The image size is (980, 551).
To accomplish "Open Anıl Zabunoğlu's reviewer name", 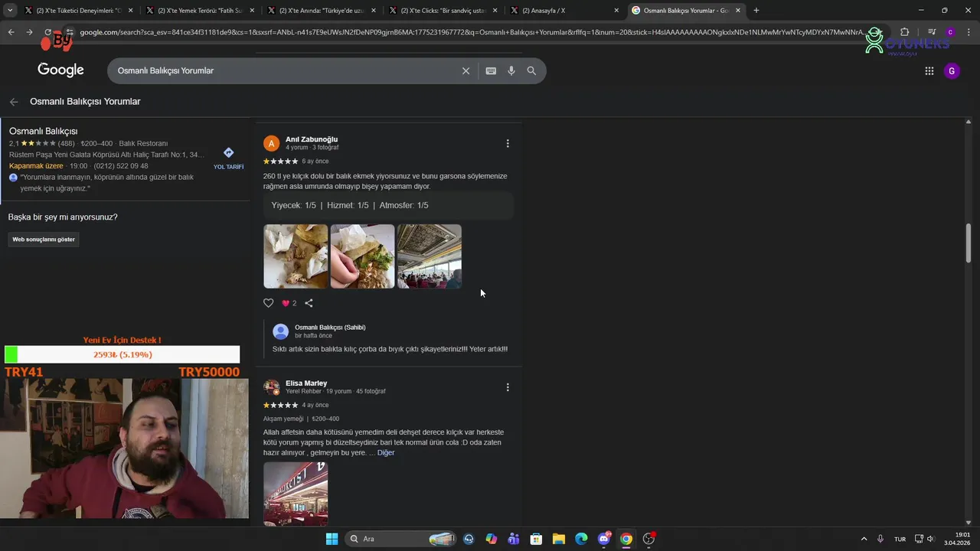I will tap(312, 139).
